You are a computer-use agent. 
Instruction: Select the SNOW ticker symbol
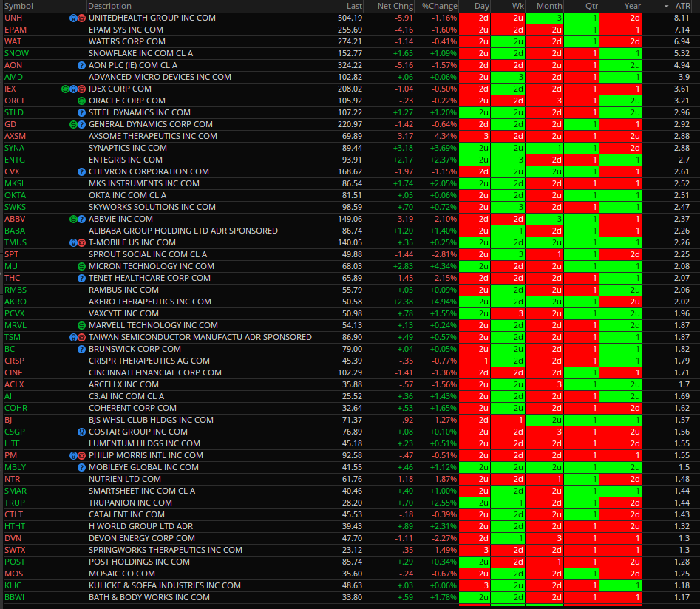coord(16,53)
